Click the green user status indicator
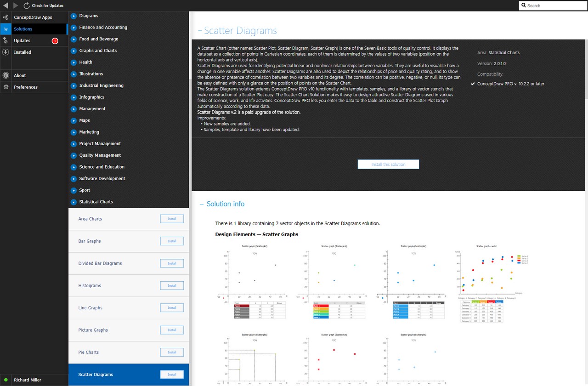The height and width of the screenshot is (386, 588). pyautogui.click(x=6, y=380)
